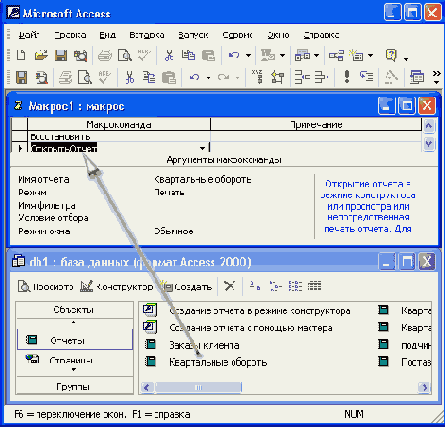Run the macro with the exclamation icon
Screen dimensions: 445x427
click(x=347, y=77)
